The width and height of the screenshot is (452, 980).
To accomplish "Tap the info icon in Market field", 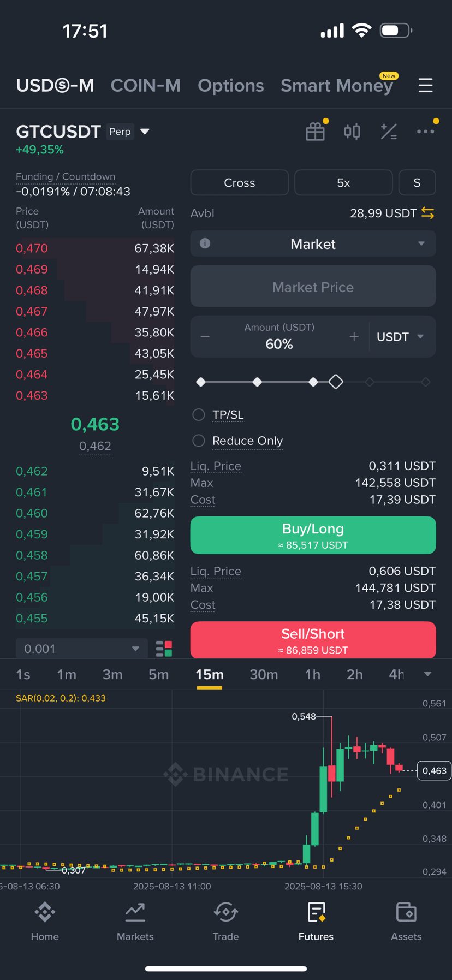I will [x=205, y=243].
